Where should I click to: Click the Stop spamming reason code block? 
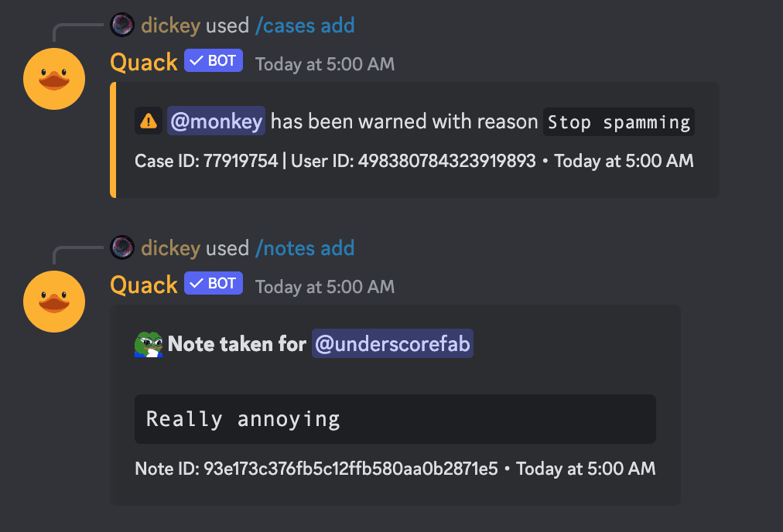coord(618,121)
